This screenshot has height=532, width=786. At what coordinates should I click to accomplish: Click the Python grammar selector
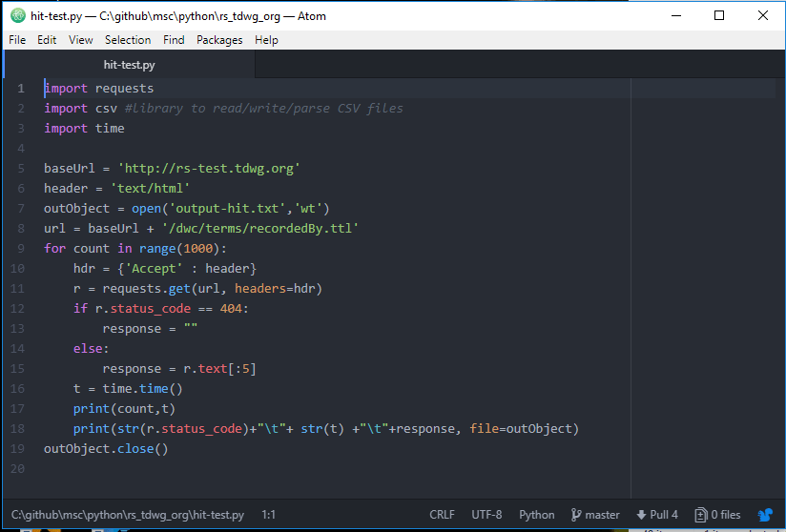tap(537, 515)
